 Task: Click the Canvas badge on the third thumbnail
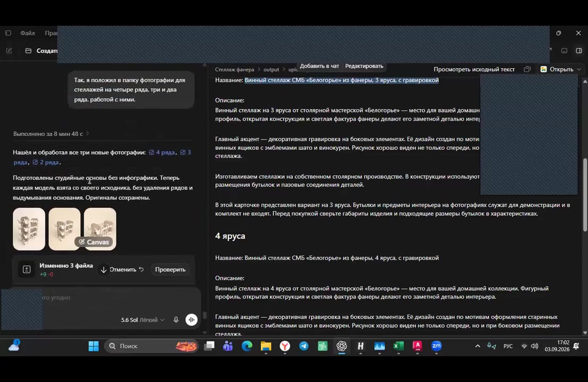pos(94,242)
